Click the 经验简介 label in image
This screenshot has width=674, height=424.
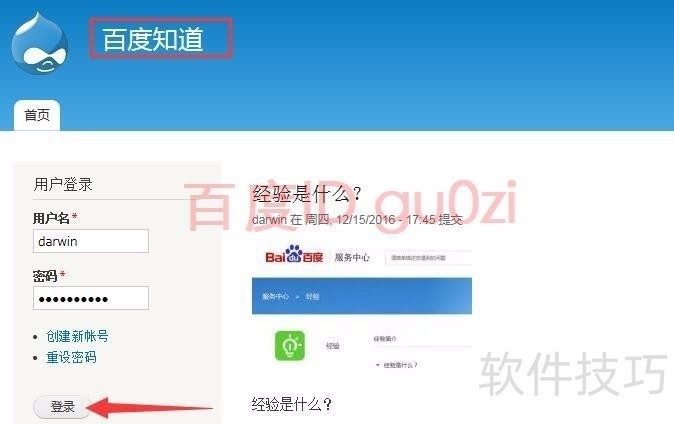pyautogui.click(x=385, y=339)
